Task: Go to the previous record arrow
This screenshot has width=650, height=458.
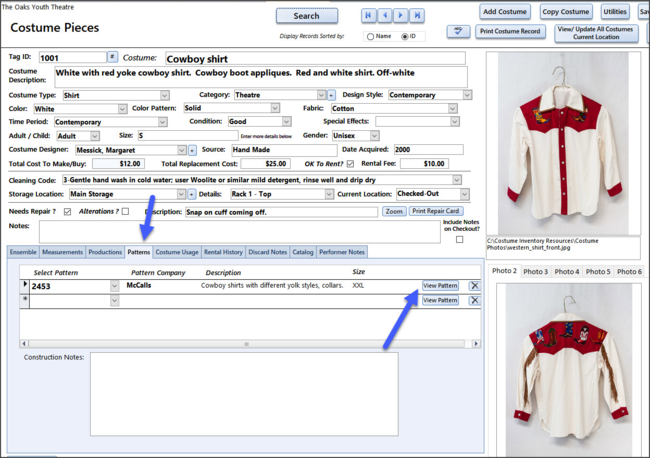Action: click(385, 15)
